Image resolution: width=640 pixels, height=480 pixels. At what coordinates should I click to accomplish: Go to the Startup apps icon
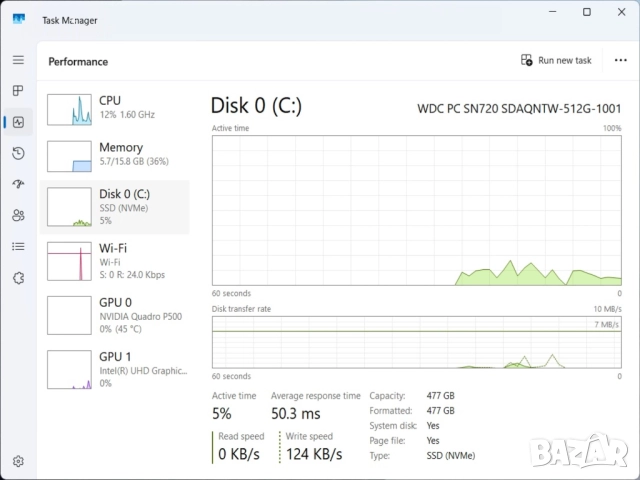(18, 184)
